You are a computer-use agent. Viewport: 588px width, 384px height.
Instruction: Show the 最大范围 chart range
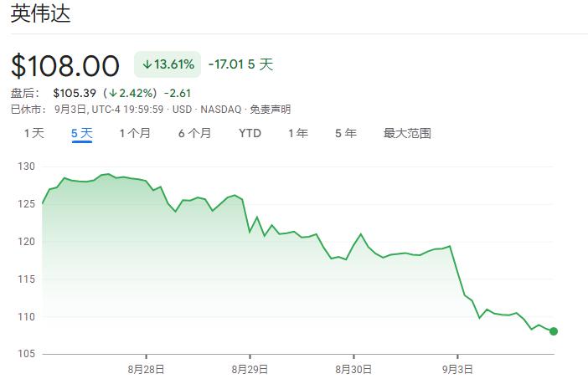point(407,133)
